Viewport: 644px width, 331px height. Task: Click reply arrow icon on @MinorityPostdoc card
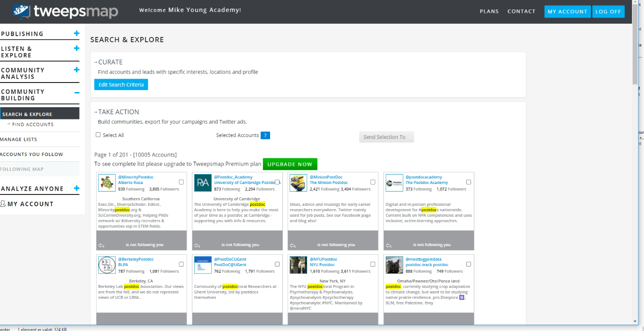click(101, 245)
